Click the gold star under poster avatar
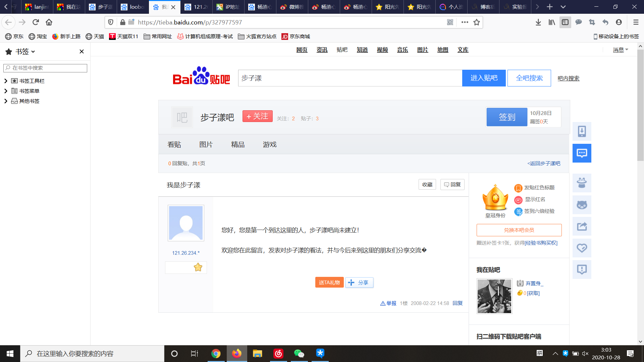 click(198, 267)
